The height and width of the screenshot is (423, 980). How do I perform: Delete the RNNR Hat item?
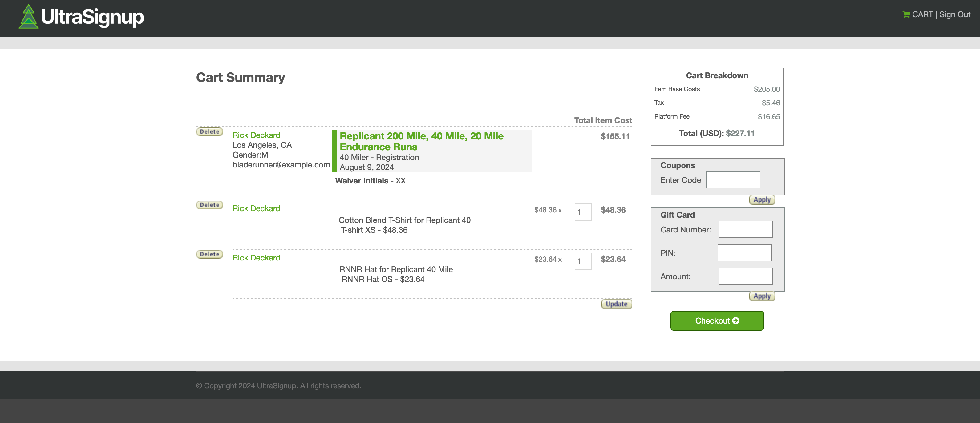tap(209, 254)
